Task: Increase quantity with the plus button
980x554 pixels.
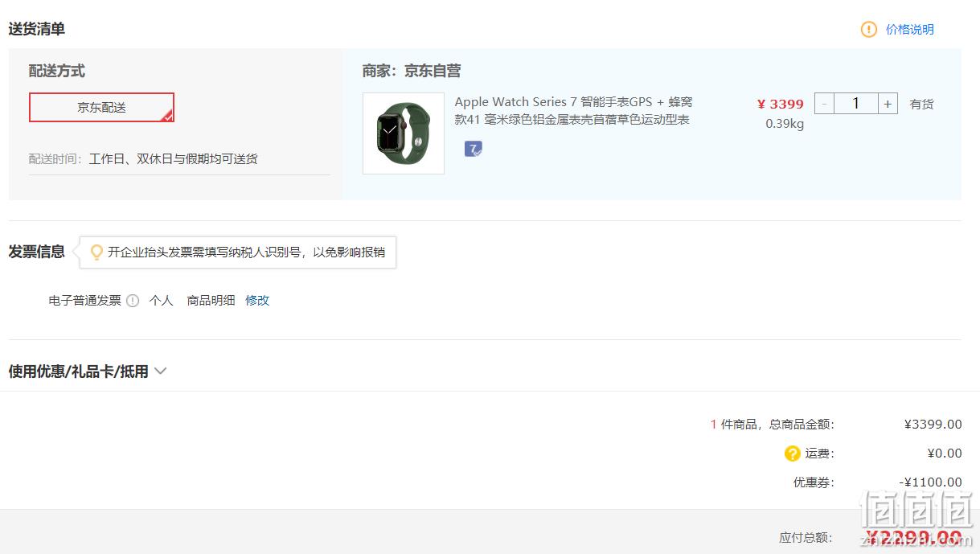Action: pyautogui.click(x=888, y=104)
